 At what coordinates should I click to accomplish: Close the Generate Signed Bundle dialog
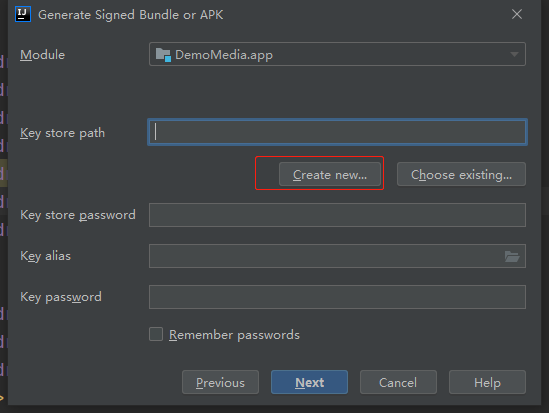pyautogui.click(x=517, y=14)
